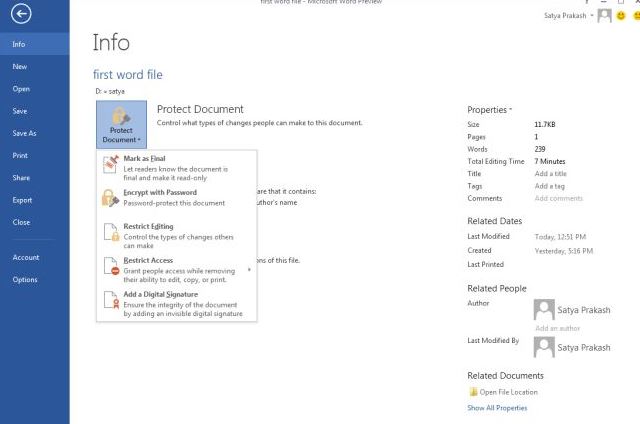Click the Restrict Editing page-lock icon
Image resolution: width=640 pixels, height=424 pixels.
pyautogui.click(x=111, y=232)
